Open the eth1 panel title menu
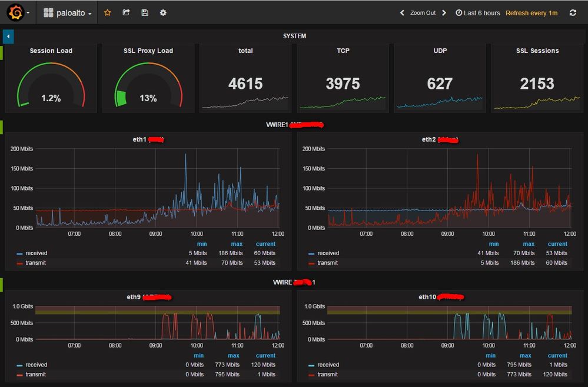This screenshot has width=588, height=387. 139,139
